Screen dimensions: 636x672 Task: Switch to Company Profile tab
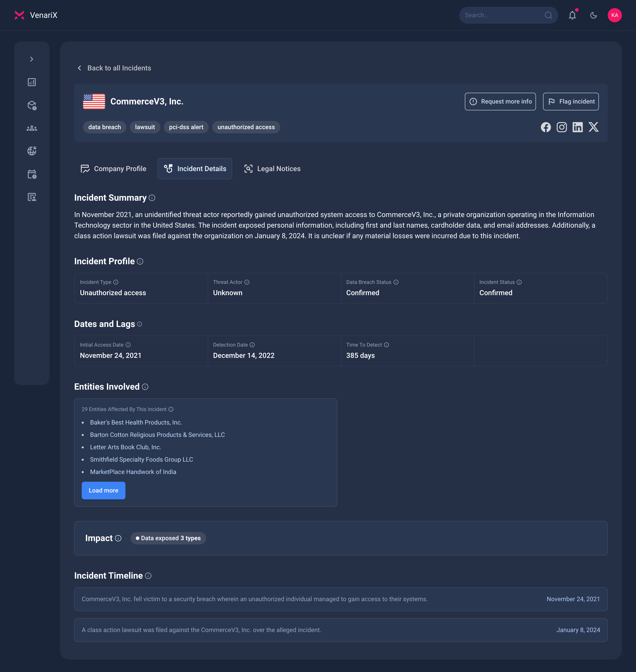tap(113, 168)
